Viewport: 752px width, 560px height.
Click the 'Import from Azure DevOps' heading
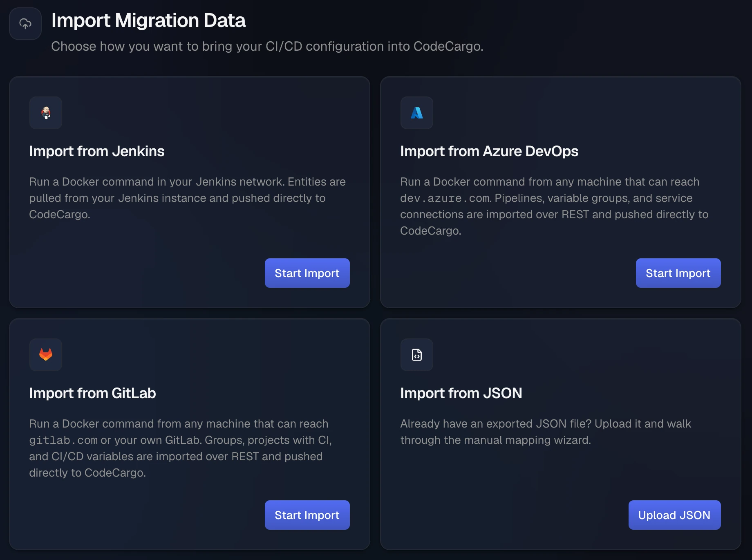tap(489, 151)
